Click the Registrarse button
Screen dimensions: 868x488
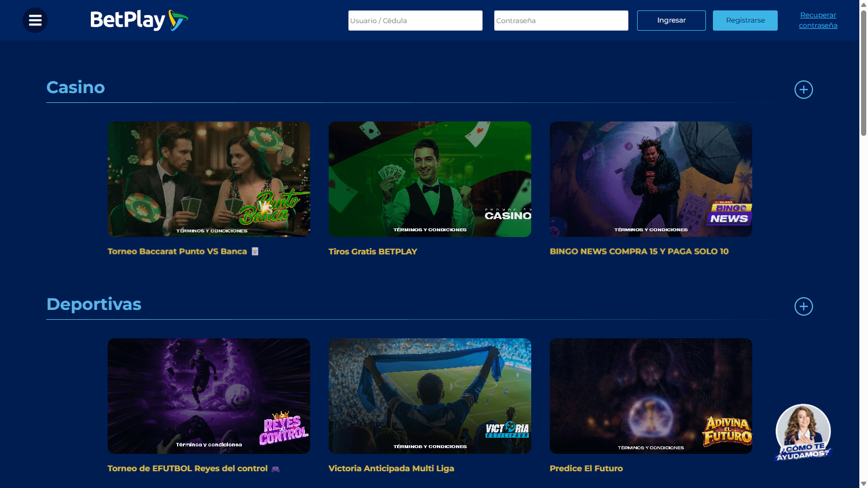point(745,20)
